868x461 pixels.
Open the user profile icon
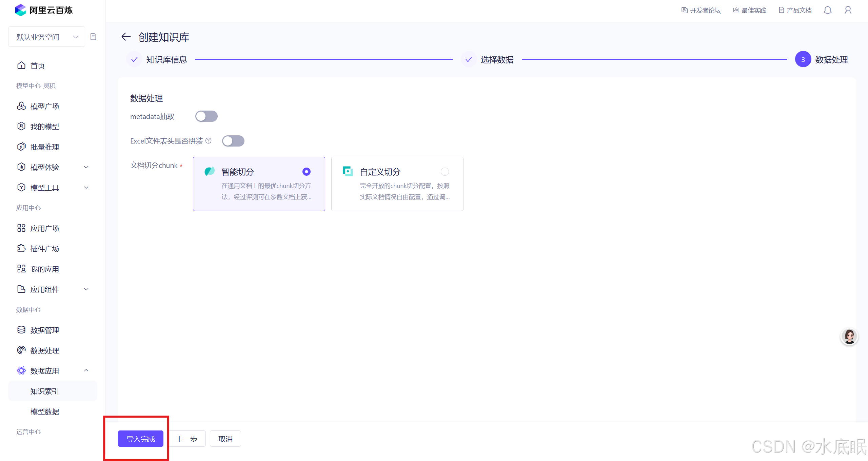tap(848, 10)
